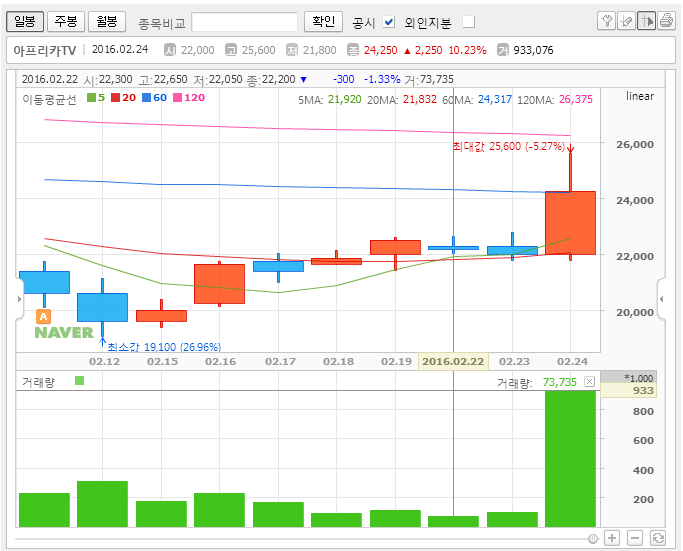
Task: Click the total volume 933,076
Action: pyautogui.click(x=533, y=50)
